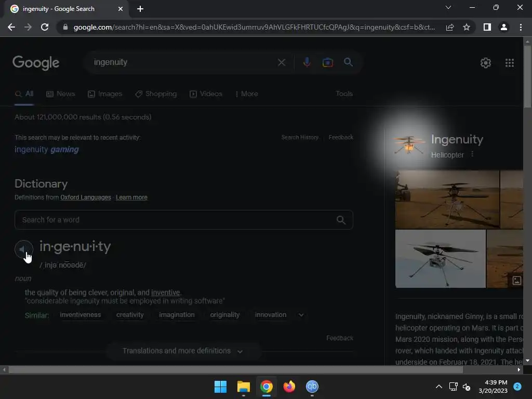Open the taskbar clock and date

pos(493,387)
